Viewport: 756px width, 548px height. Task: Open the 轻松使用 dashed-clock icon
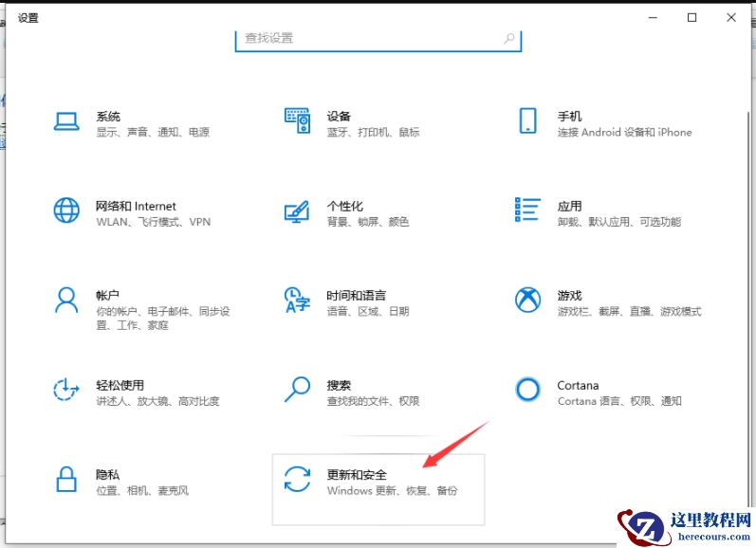click(x=66, y=390)
